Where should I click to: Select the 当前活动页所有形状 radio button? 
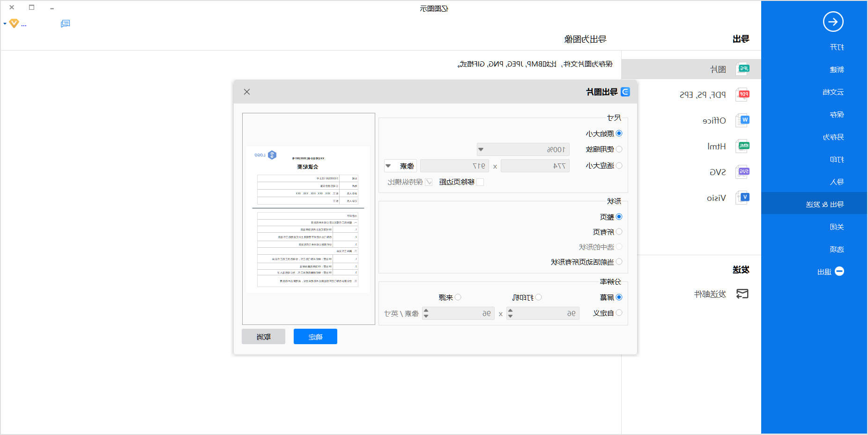(619, 262)
